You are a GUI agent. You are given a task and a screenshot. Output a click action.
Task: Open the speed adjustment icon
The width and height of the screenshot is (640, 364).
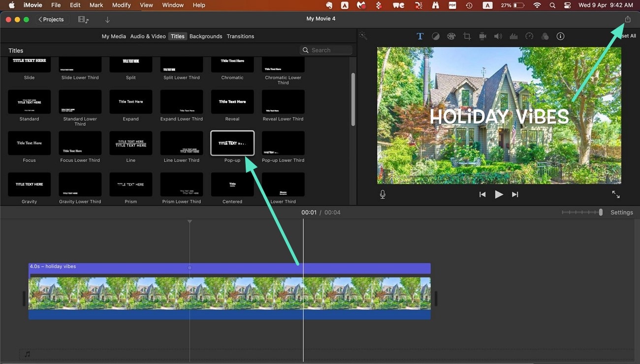[529, 36]
